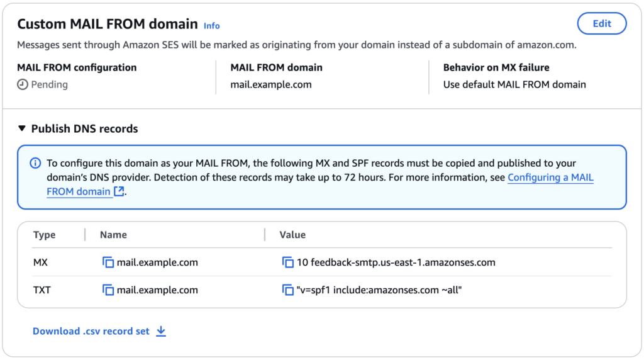Copy the TXT SPF record value
This screenshot has height=360, width=644.
coord(288,290)
